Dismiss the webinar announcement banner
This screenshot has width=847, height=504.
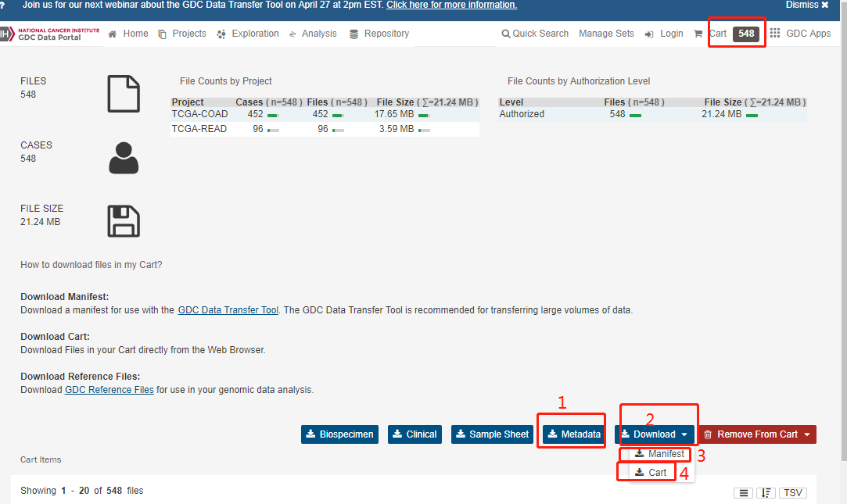pos(807,5)
